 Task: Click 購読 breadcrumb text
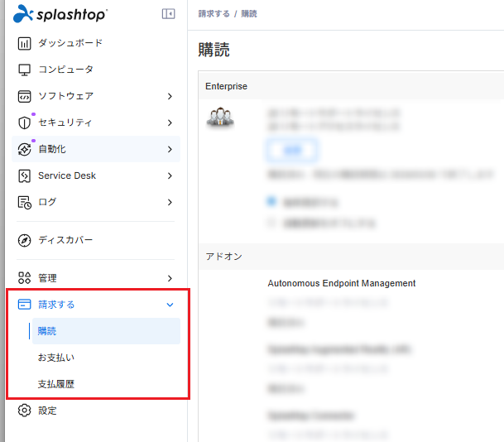[249, 14]
